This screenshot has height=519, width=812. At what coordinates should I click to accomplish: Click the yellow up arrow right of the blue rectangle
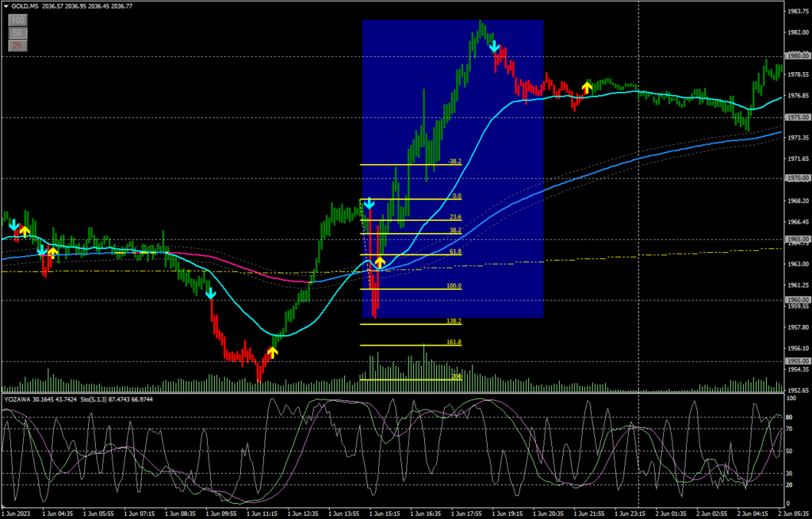587,86
